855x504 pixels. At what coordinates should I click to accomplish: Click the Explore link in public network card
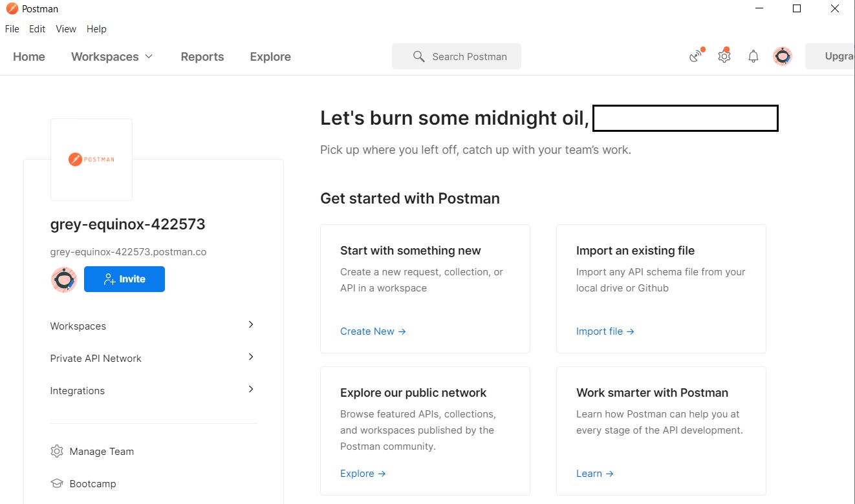[363, 474]
